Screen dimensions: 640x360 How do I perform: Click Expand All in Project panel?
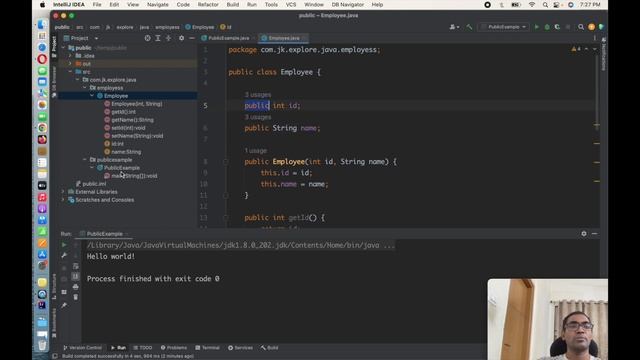(158, 38)
